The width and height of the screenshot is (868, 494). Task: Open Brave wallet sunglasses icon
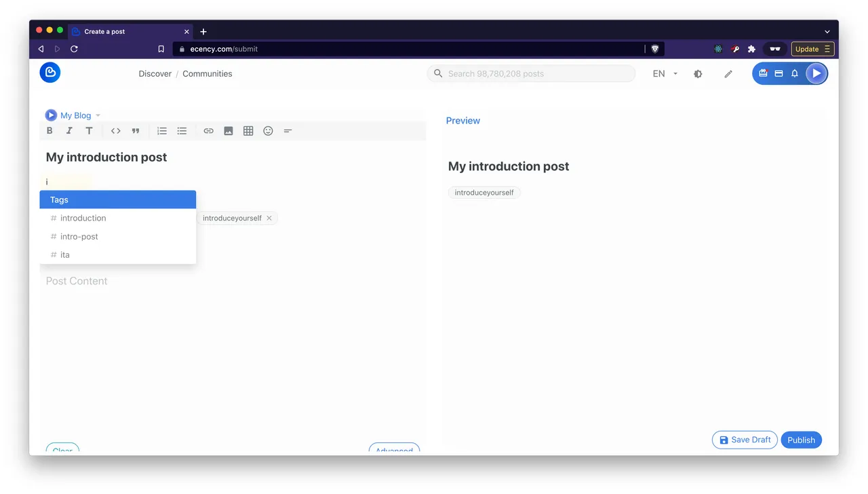(774, 49)
